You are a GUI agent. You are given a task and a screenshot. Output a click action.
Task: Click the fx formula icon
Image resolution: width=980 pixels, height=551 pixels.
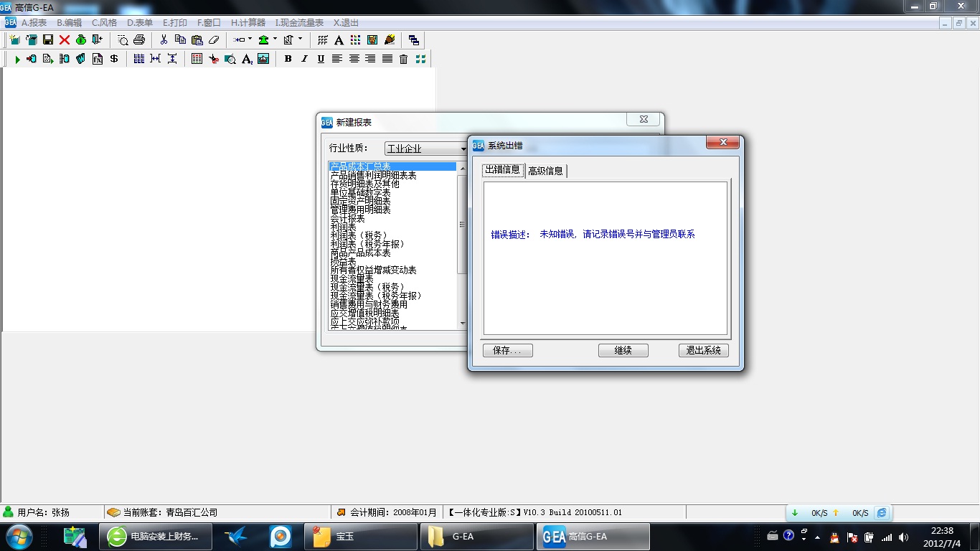(97, 59)
